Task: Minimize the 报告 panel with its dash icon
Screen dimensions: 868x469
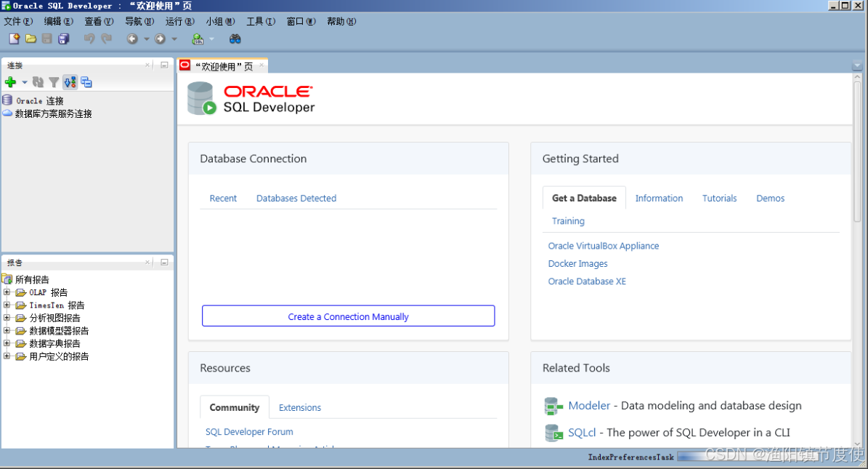Action: pyautogui.click(x=164, y=262)
